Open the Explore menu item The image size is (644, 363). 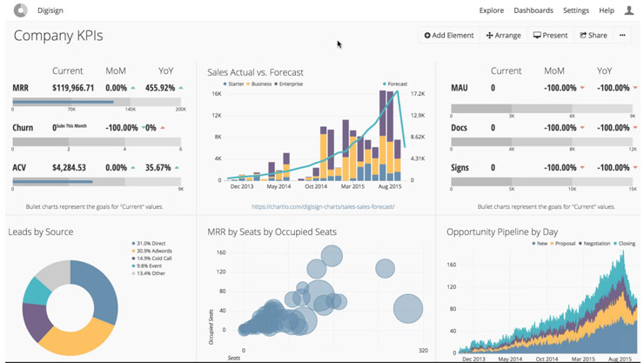(x=492, y=10)
